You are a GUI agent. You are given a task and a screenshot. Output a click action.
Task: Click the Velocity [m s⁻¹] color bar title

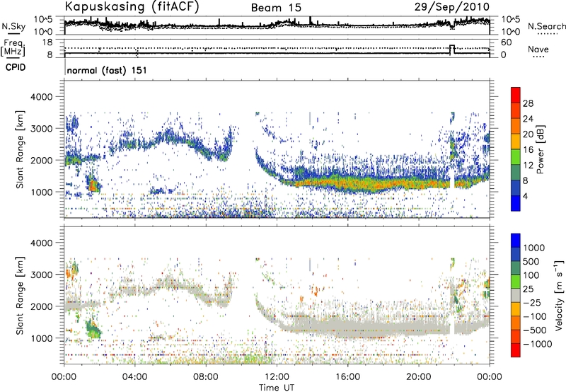559,295
